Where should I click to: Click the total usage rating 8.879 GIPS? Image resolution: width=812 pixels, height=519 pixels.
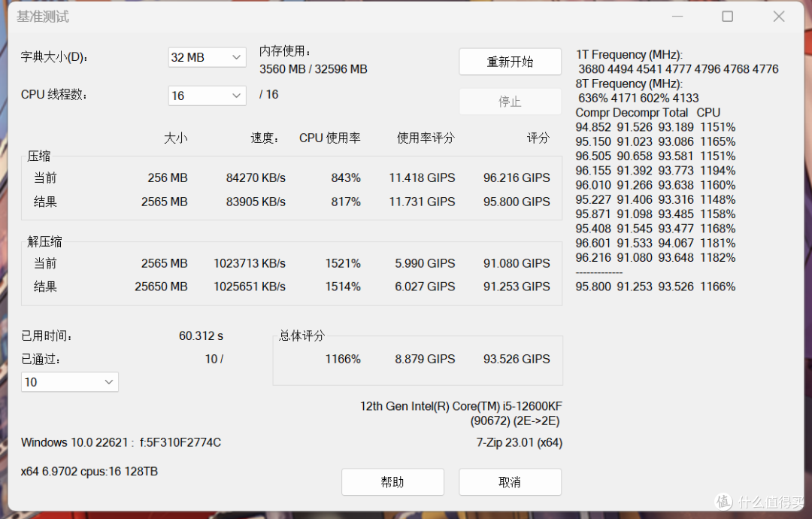(425, 359)
